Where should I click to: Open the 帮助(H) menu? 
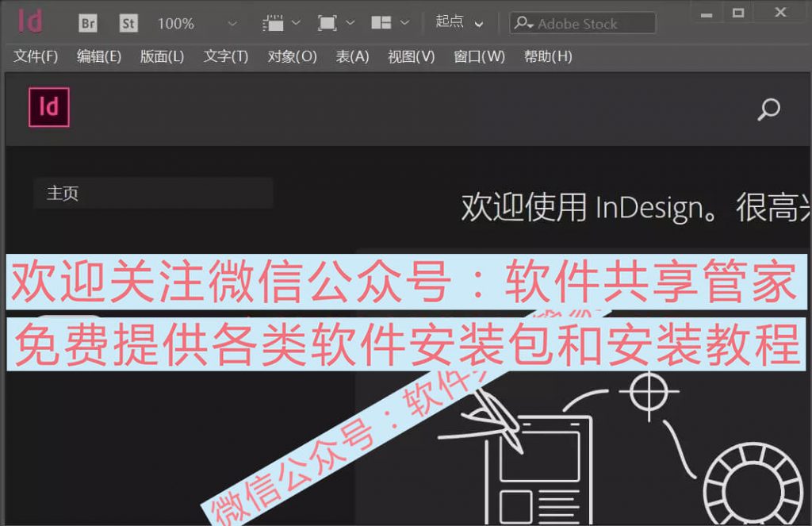click(x=548, y=56)
